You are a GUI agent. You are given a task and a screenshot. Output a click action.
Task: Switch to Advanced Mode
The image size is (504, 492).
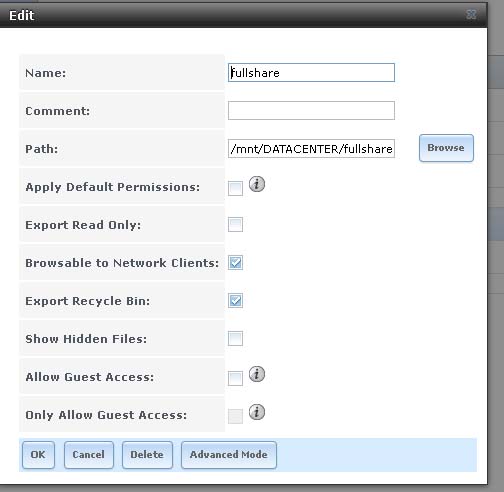[x=229, y=455]
